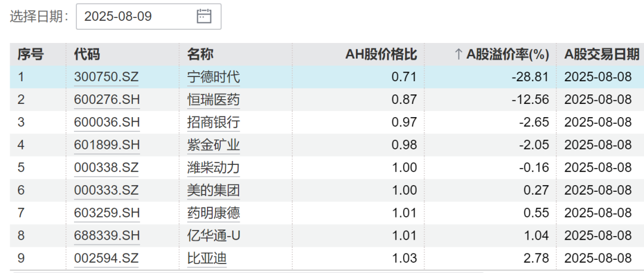644x273 pixels.
Task: Select the premium value 0.55
Action: pos(536,213)
